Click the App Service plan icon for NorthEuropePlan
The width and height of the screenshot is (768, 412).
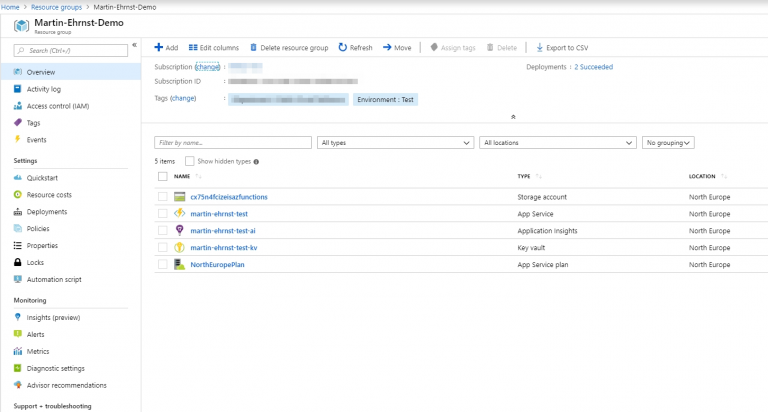pos(180,265)
